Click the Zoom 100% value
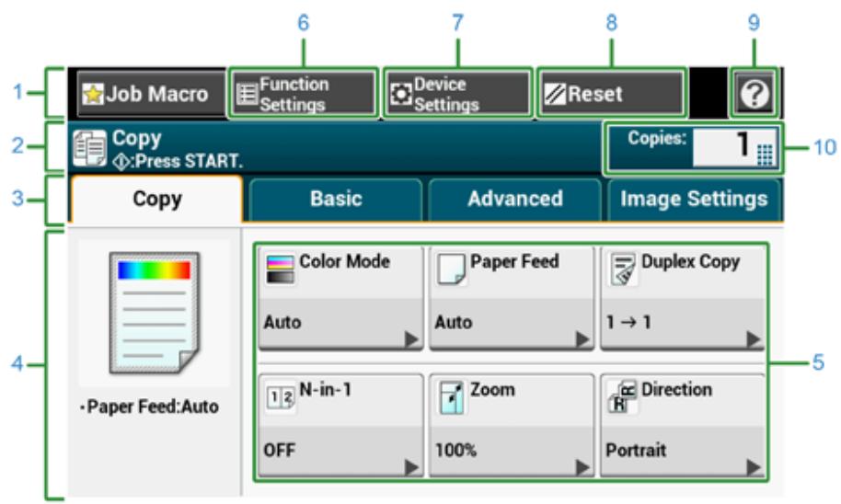Viewport: 841px width, 504px height. pyautogui.click(x=455, y=451)
